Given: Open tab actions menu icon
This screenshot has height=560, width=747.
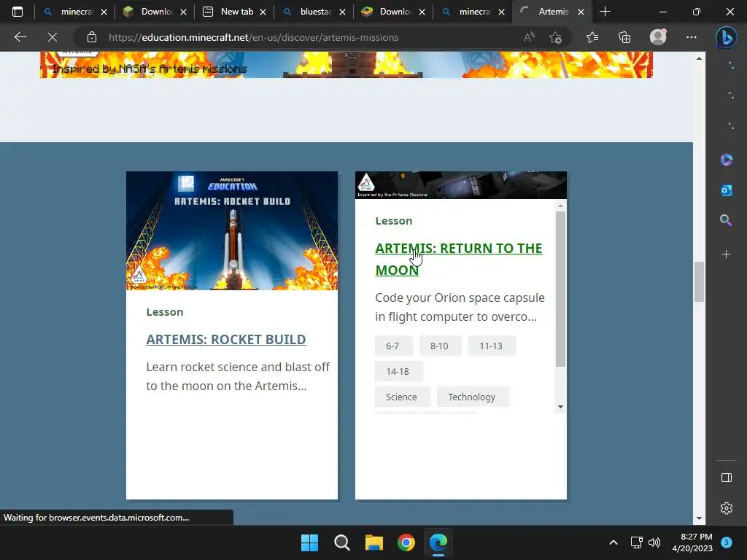Looking at the screenshot, I should [18, 12].
